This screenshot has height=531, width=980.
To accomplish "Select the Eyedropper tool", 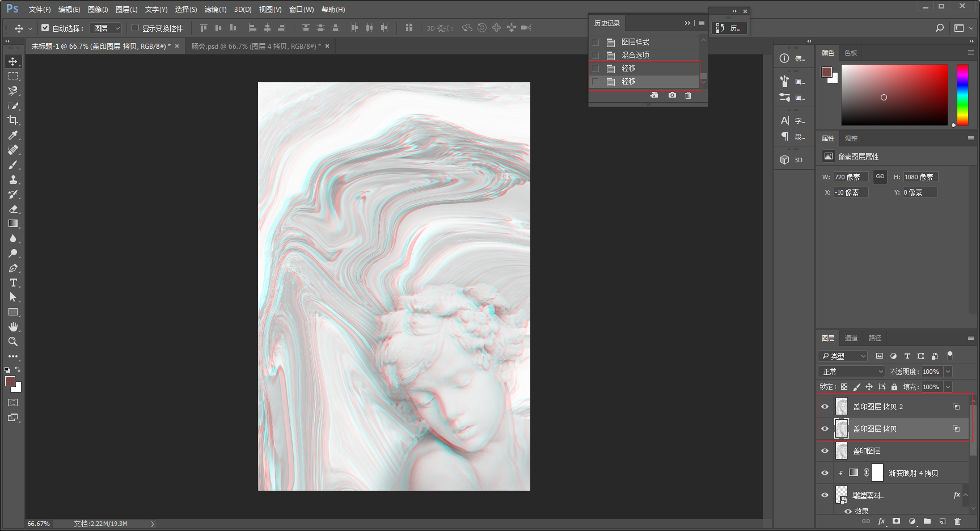I will [13, 135].
